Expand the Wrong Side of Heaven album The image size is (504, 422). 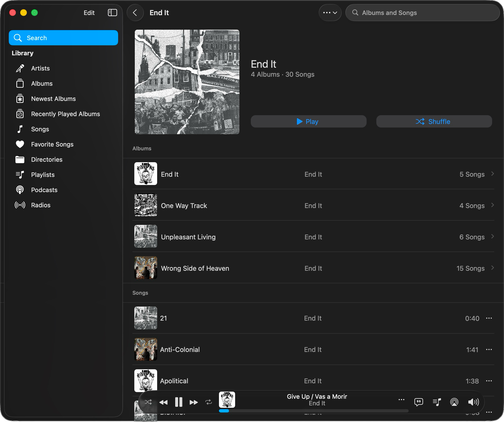(x=493, y=268)
